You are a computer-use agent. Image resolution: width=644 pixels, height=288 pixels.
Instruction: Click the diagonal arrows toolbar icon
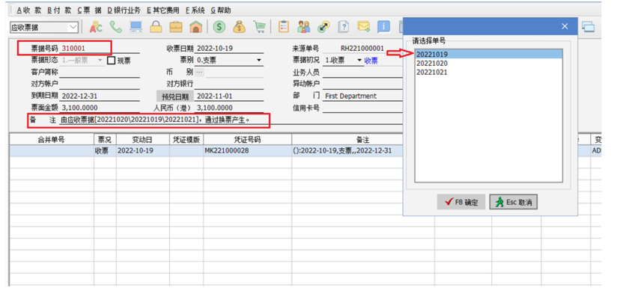pos(323,27)
